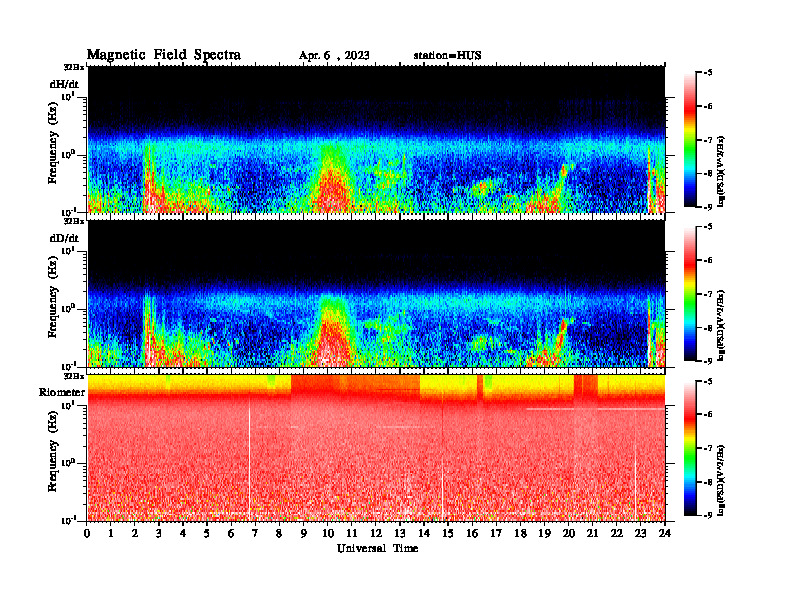Click the "Apr. 6 , 2023" date label
This screenshot has height=612, width=792.
334,56
